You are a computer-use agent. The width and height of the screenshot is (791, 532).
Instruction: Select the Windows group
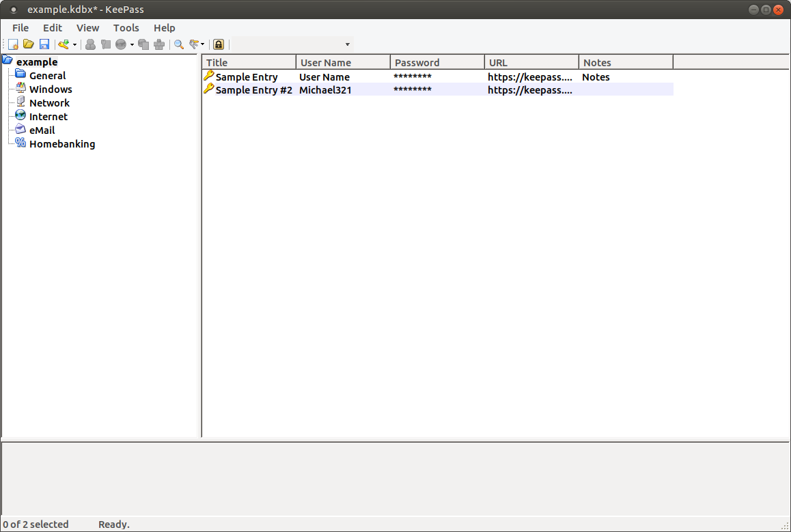(x=51, y=89)
